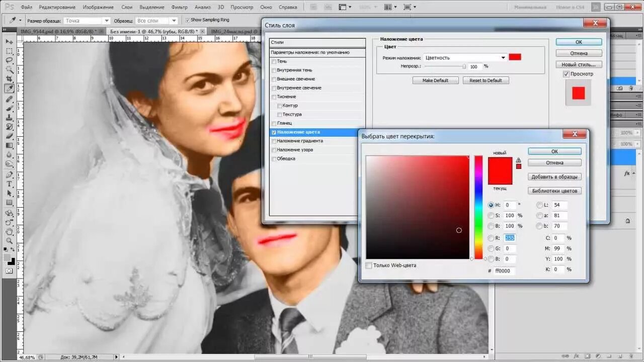Screen dimensions: 644x362
Task: Select the History Brush tool
Action: (x=9, y=127)
